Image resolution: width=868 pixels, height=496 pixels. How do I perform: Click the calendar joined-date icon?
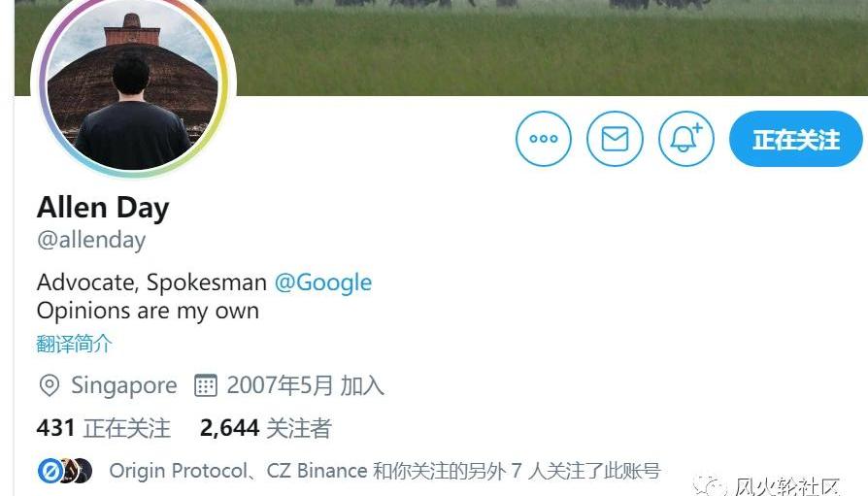pyautogui.click(x=206, y=385)
